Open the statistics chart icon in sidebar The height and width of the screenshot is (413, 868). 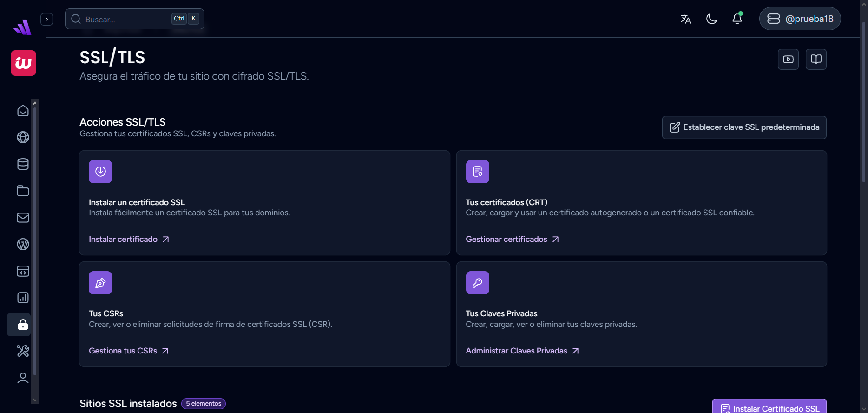coord(23,298)
